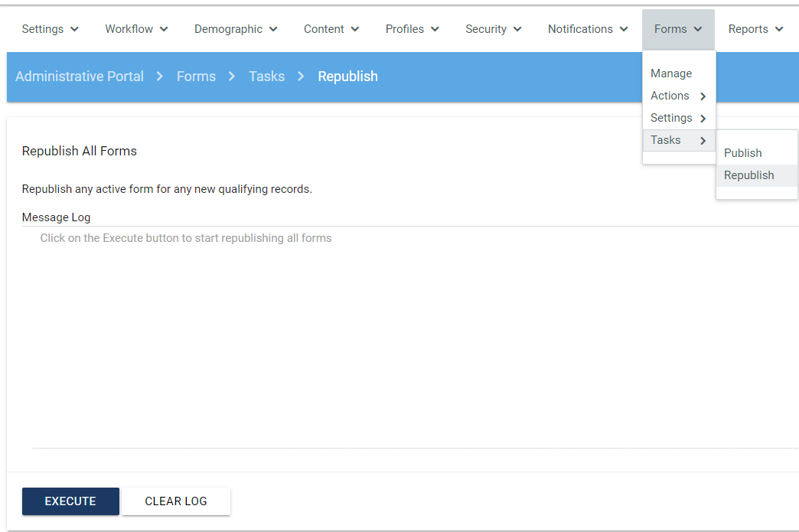Screen dimensions: 799x532
Task: Go to Administrative Portal breadcrumb link
Action: pos(80,77)
